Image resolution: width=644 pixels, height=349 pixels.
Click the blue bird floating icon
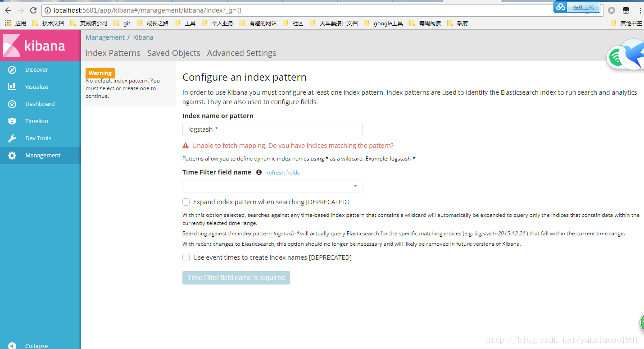point(633,54)
